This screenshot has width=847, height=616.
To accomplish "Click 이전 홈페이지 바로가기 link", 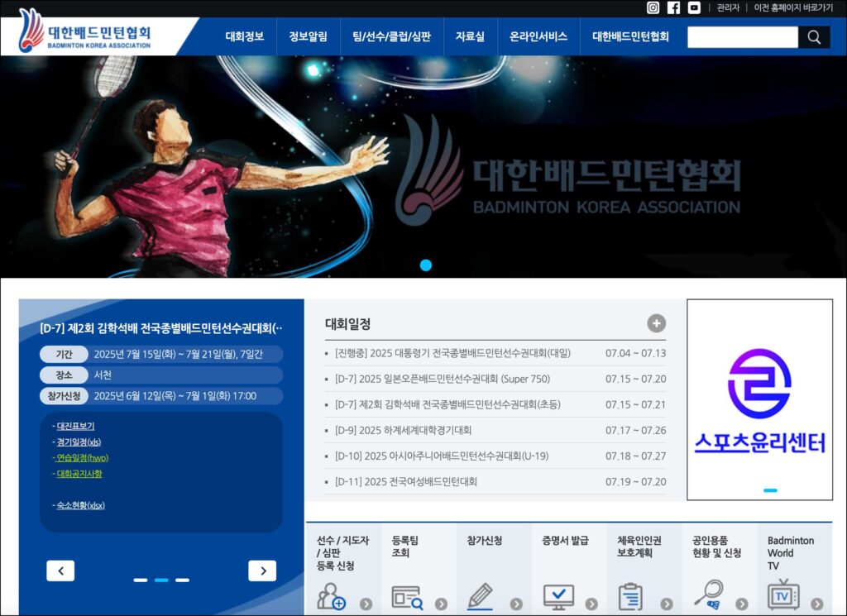I will (x=793, y=7).
